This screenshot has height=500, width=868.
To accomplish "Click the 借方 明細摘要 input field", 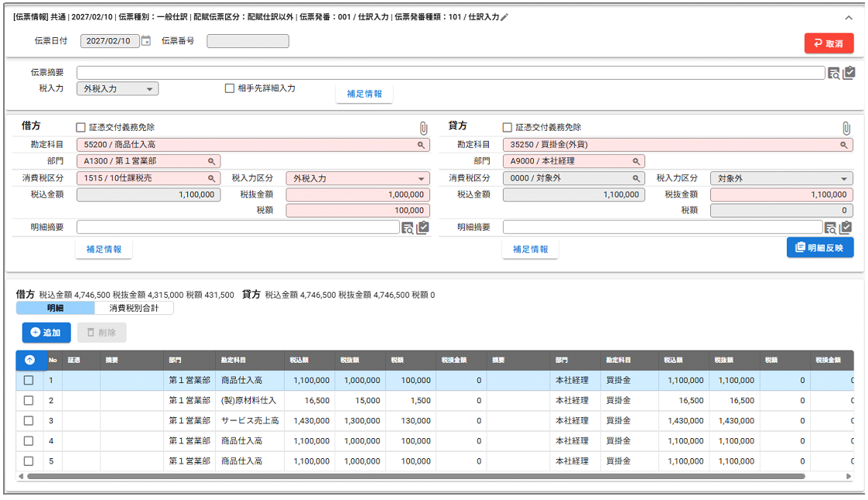I will click(238, 228).
